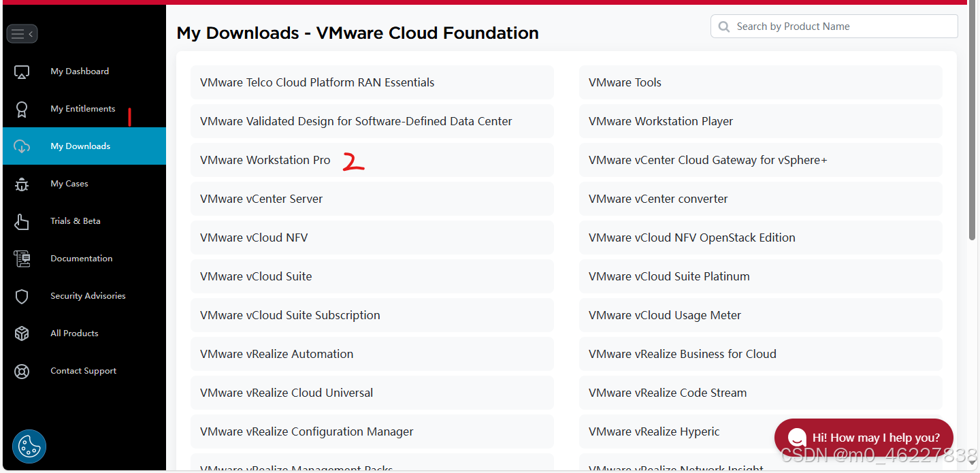Screen dimensions: 980x473
Task: Click the My Downloads cloud icon
Action: [x=22, y=146]
